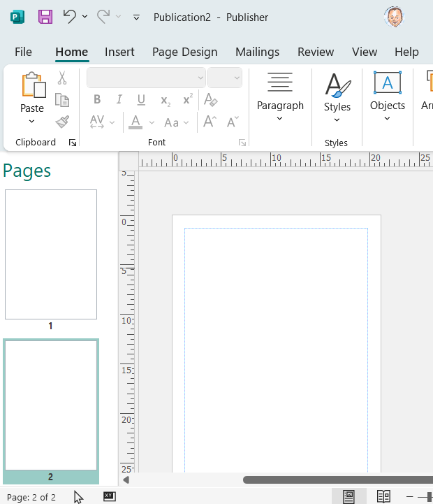Toggle Superscript formatting

[x=188, y=99]
